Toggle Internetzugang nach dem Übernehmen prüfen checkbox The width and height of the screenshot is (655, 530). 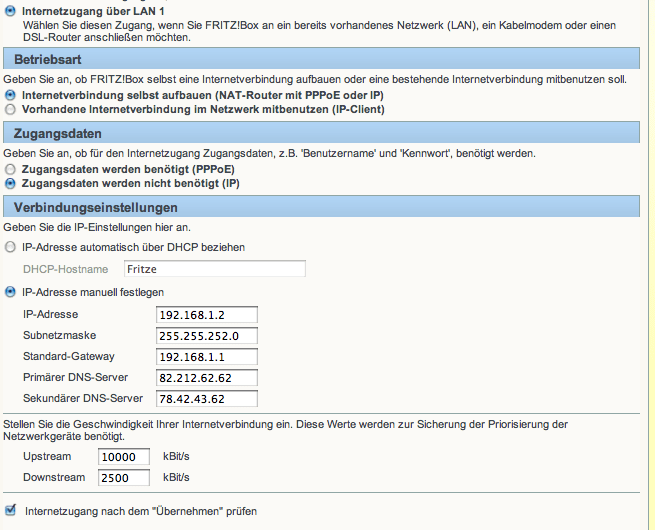(10, 510)
